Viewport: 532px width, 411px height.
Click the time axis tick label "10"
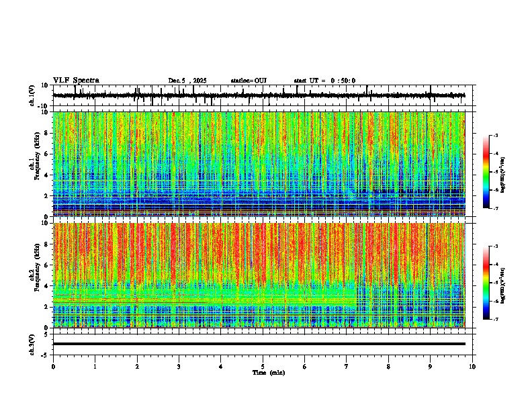pyautogui.click(x=472, y=367)
